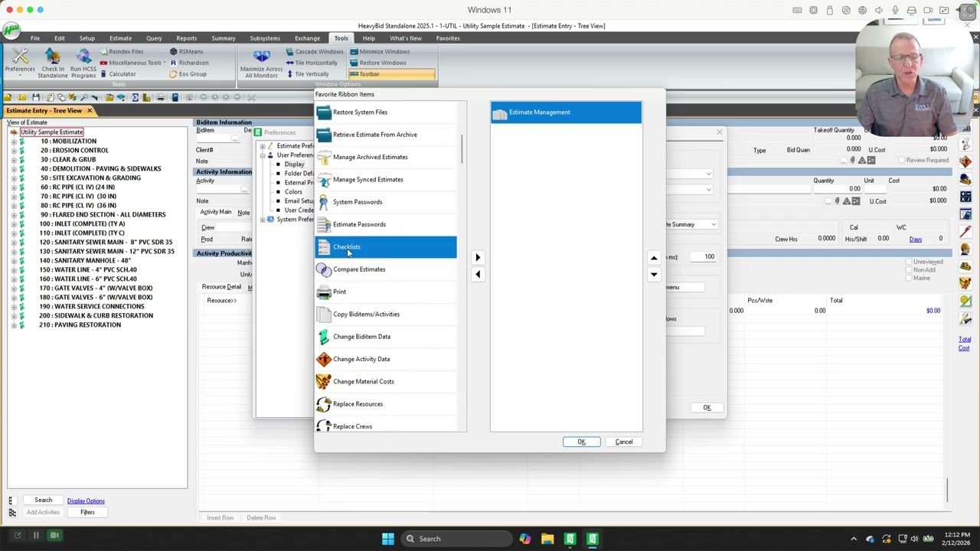This screenshot has height=551, width=980.
Task: Remove favorite item with left arrow
Action: point(478,274)
